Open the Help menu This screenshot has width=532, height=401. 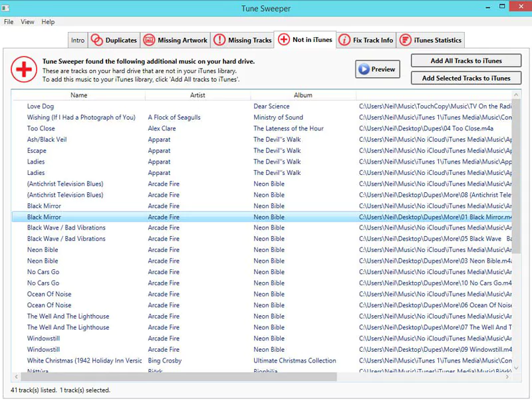(x=48, y=22)
